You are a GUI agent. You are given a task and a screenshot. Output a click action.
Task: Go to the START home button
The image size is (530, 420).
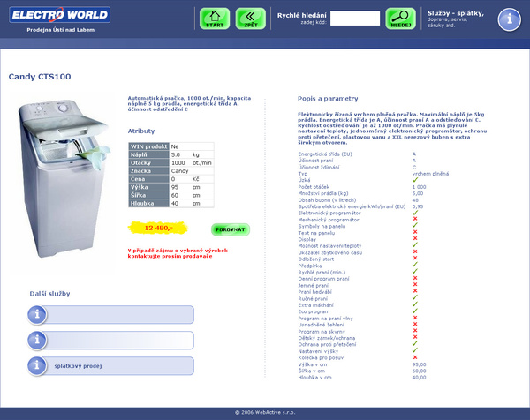click(x=215, y=19)
